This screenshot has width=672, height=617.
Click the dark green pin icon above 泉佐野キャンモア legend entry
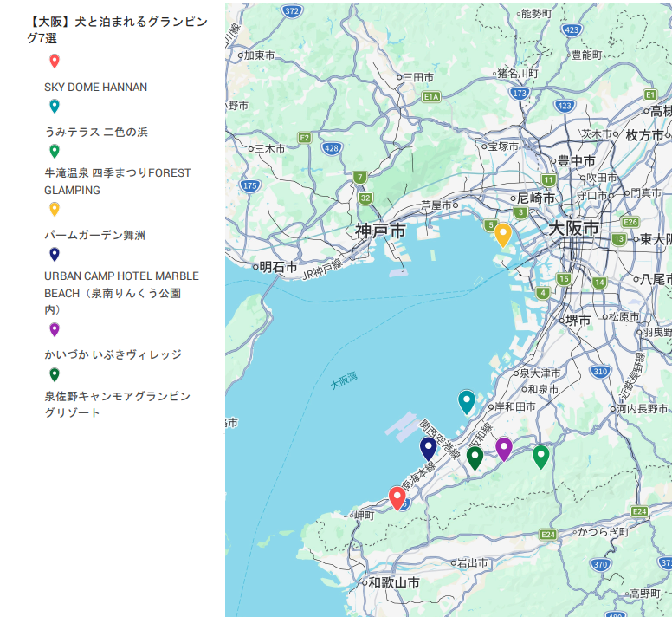(55, 374)
